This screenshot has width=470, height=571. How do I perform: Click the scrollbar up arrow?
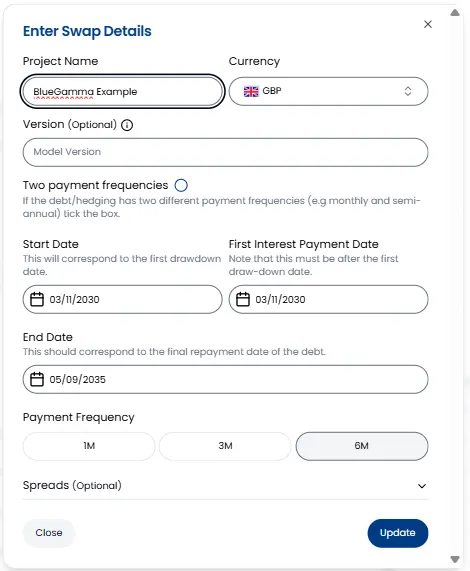pos(455,13)
